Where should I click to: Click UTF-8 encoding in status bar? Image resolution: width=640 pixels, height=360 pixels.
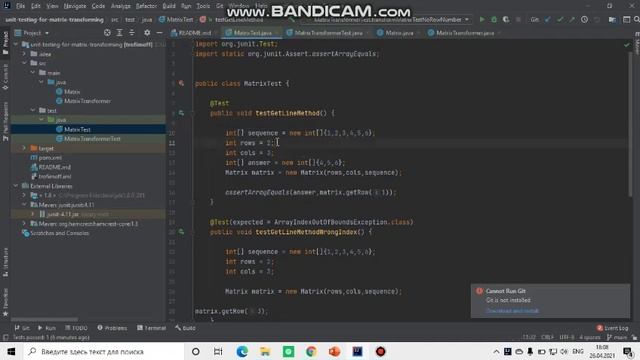point(567,337)
